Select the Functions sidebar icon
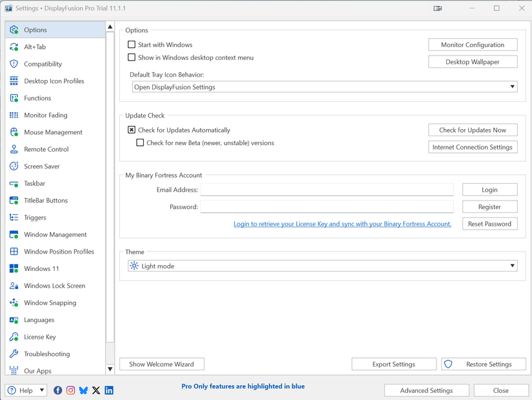532x400 pixels. (x=14, y=97)
